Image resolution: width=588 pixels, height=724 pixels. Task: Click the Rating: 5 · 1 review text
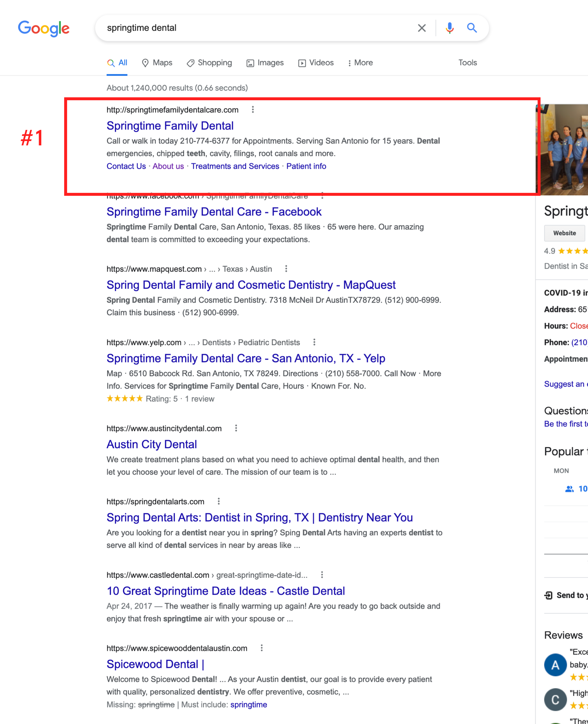coord(180,399)
